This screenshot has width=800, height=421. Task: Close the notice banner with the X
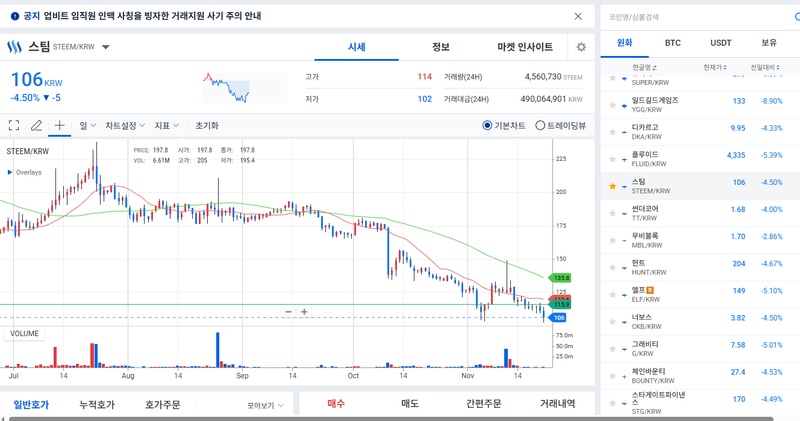(x=578, y=16)
